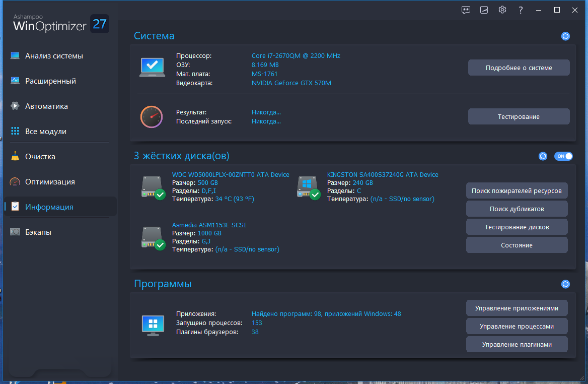Open settings gear icon

[502, 10]
